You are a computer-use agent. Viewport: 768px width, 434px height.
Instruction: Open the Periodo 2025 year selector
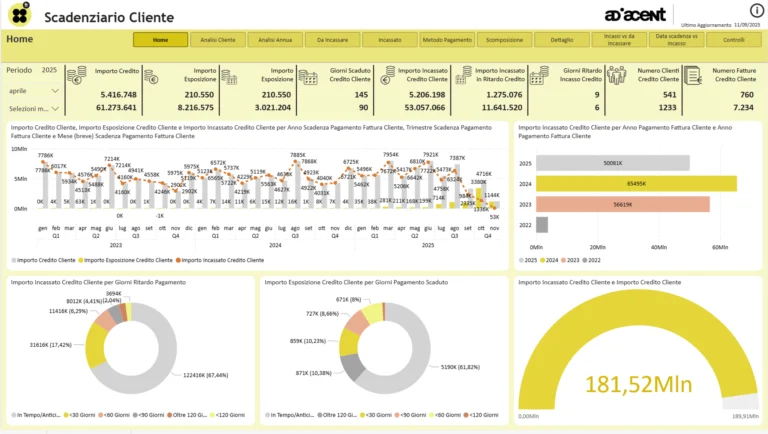click(x=49, y=71)
